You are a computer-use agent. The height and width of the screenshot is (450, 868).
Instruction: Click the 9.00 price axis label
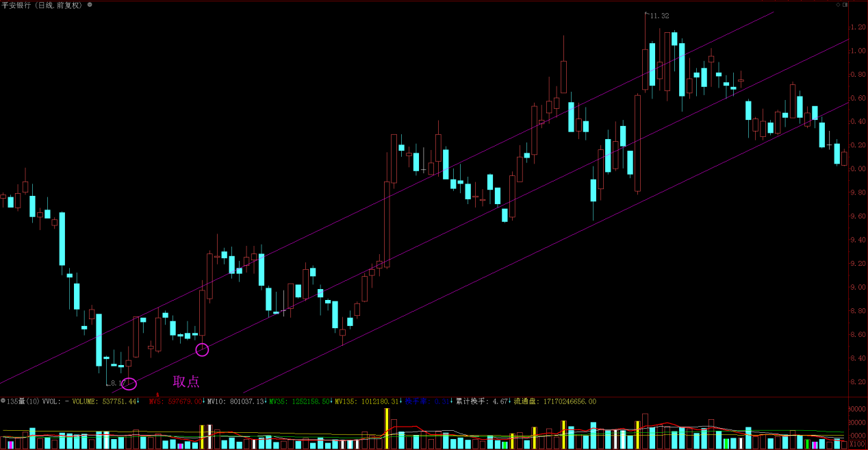[858, 288]
